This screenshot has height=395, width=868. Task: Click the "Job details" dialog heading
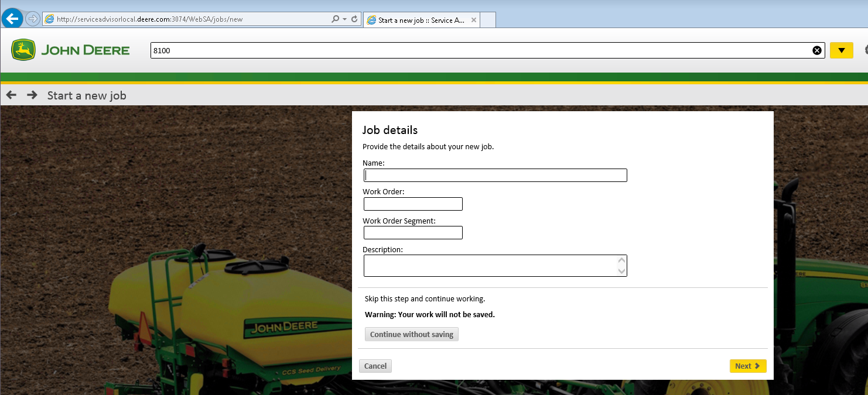(390, 130)
